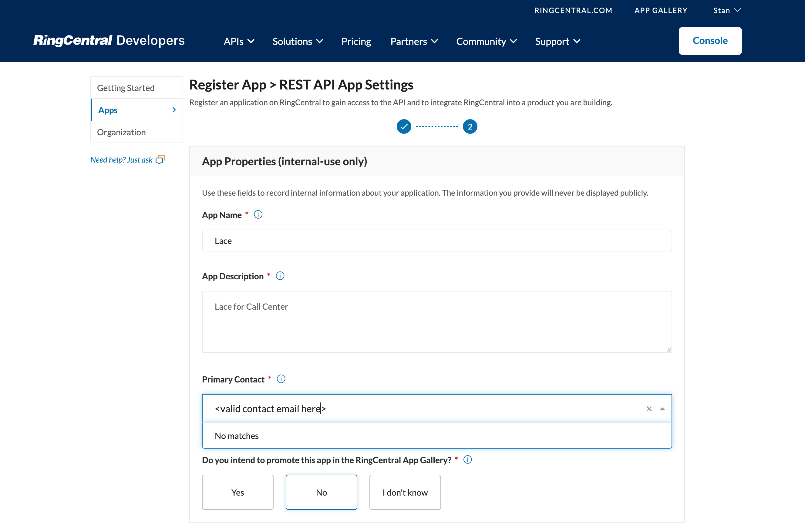Click the Register App > REST API App Settings heading
Viewport: 805px width, 532px height.
pos(301,85)
